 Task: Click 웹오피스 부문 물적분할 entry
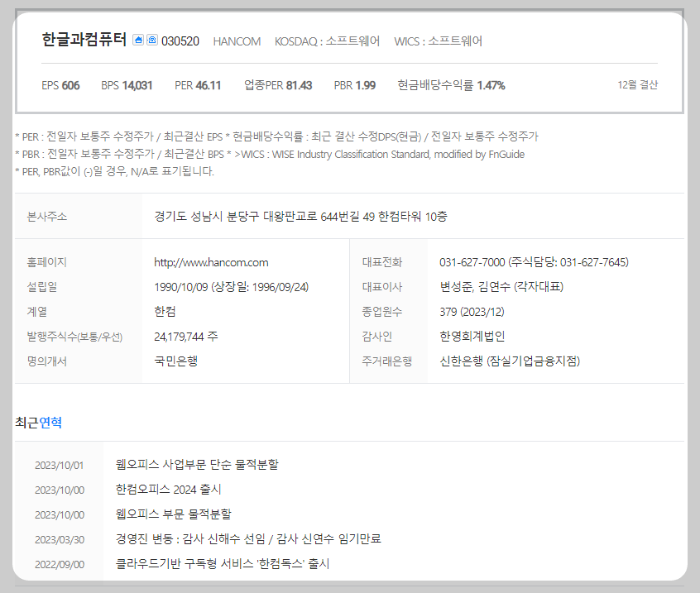[174, 514]
